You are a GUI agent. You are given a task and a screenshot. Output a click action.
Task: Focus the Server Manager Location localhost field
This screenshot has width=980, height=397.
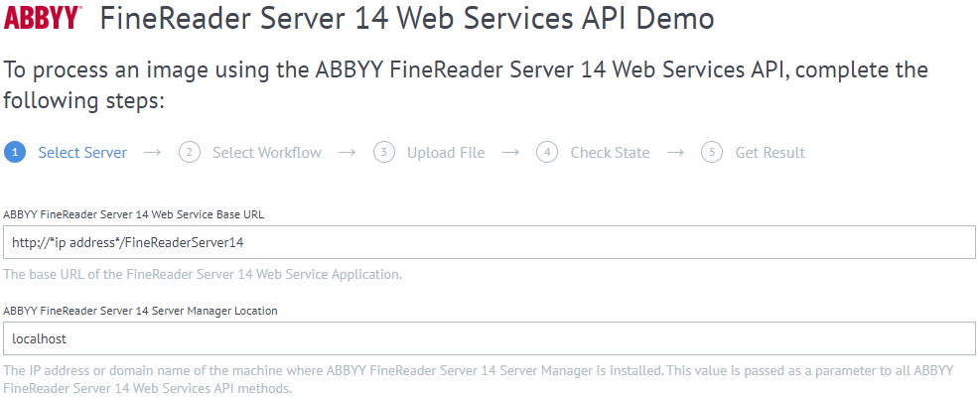pos(490,338)
